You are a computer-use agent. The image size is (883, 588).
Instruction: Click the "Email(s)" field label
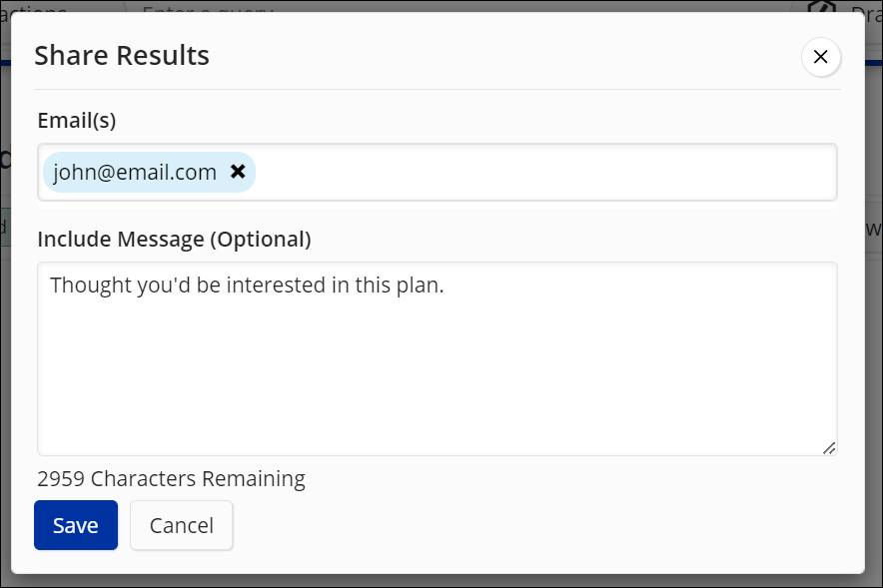coord(77,120)
